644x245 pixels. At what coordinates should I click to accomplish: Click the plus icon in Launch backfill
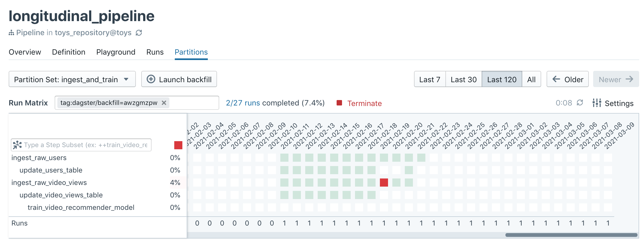pos(151,79)
